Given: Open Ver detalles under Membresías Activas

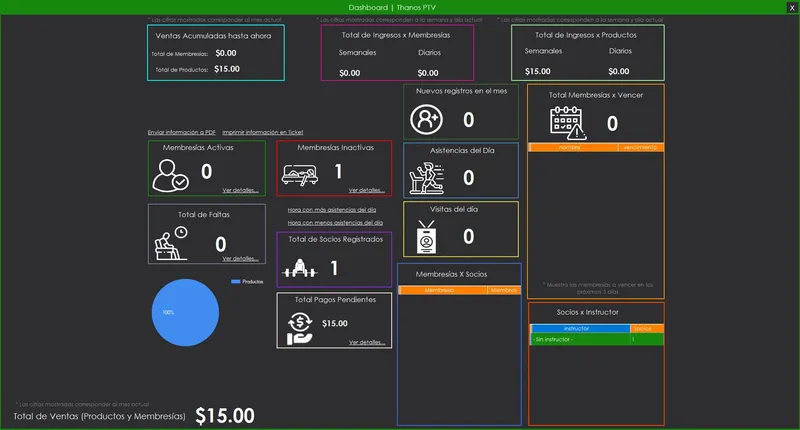Looking at the screenshot, I should (240, 190).
